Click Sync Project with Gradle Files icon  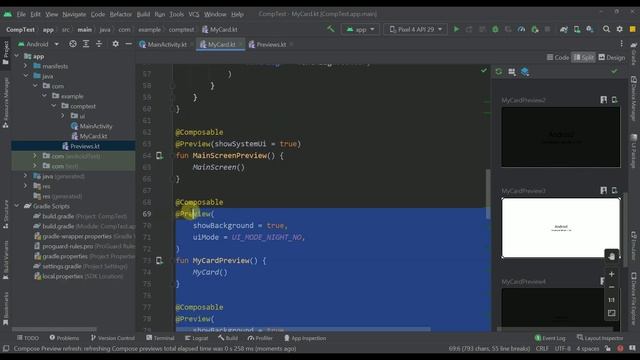tap(564, 29)
